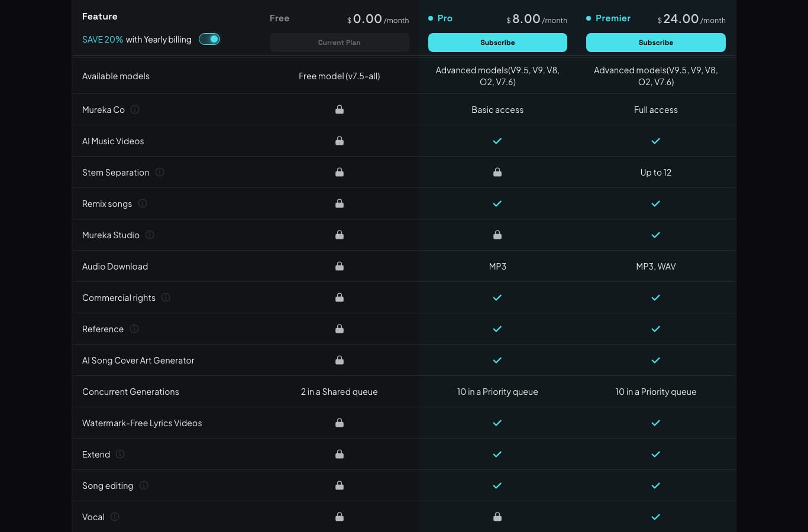Open the info icon beside Song editing

[x=144, y=485]
